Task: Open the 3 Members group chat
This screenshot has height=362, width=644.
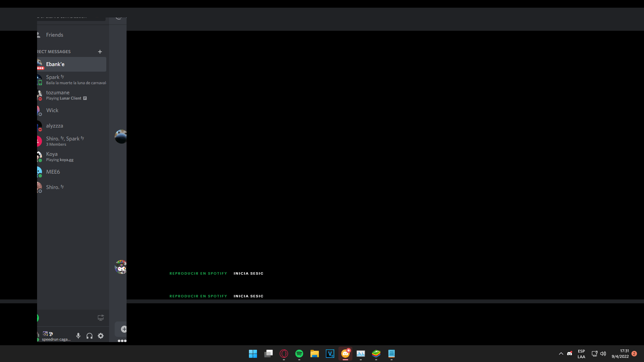Action: [72, 141]
